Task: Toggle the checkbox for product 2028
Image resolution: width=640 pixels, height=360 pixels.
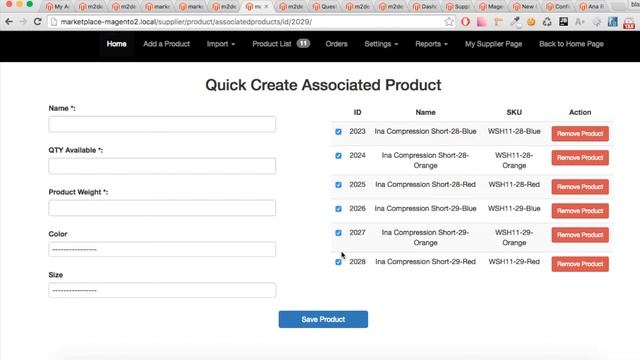Action: 338,262
